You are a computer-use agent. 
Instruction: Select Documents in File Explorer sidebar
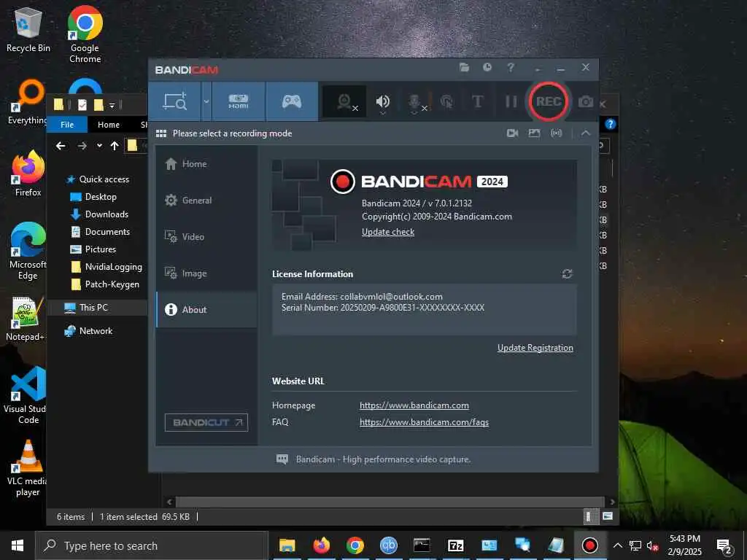[x=107, y=232]
